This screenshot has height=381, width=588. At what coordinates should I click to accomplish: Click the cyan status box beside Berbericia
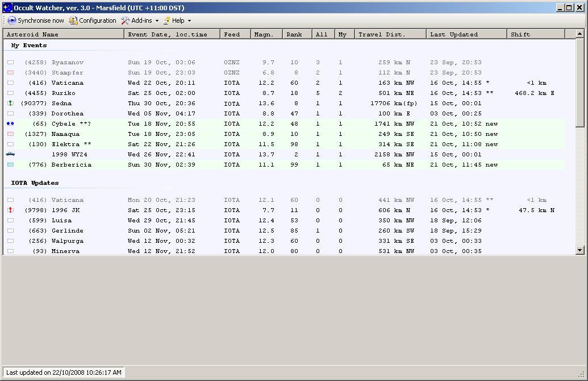coord(10,165)
